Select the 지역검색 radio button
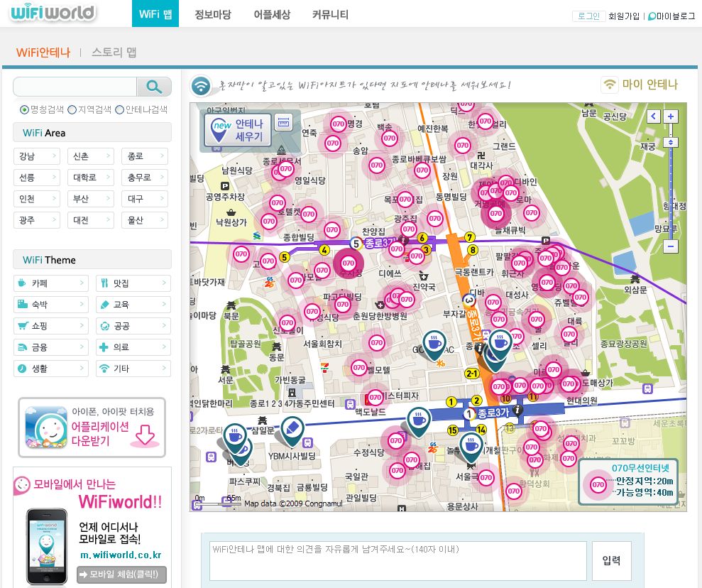 coord(72,109)
